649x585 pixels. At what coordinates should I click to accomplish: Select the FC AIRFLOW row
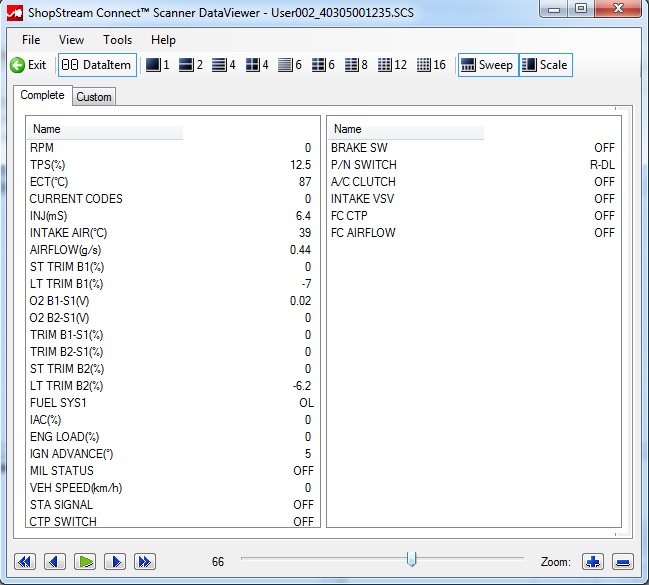[474, 233]
